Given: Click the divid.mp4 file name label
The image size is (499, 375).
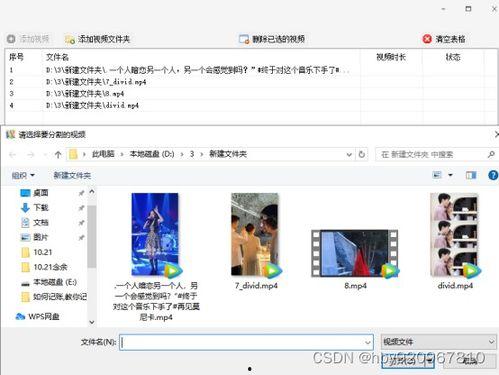Looking at the screenshot, I should (455, 286).
